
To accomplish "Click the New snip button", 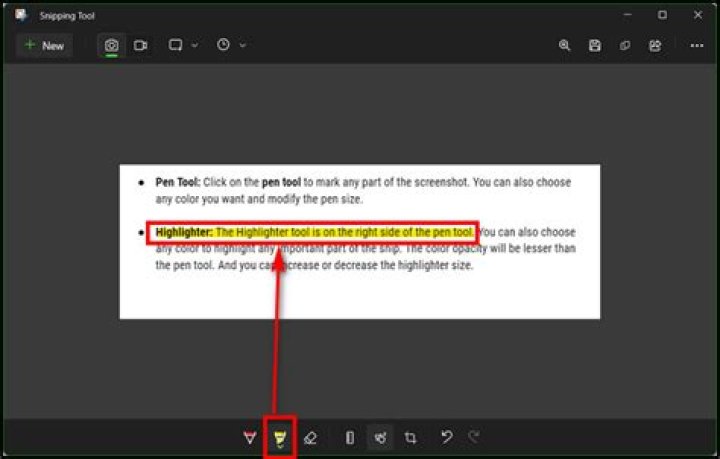I will 44,46.
